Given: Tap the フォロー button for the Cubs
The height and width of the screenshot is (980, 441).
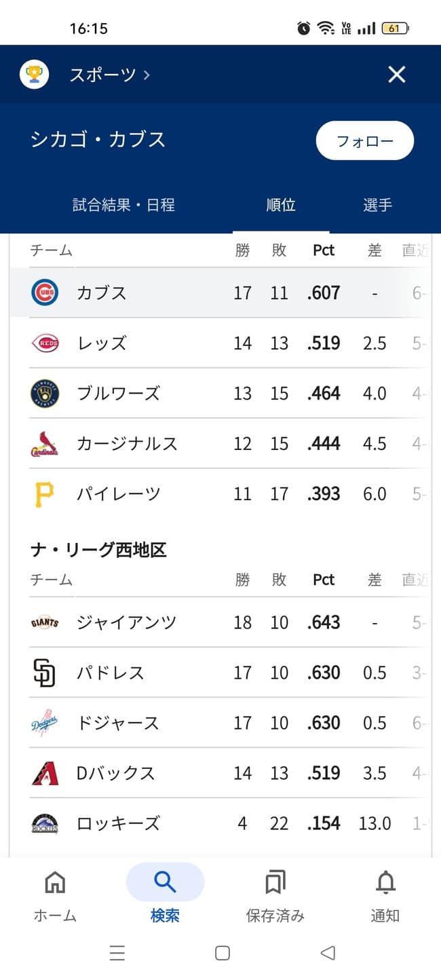Looking at the screenshot, I should [x=364, y=140].
